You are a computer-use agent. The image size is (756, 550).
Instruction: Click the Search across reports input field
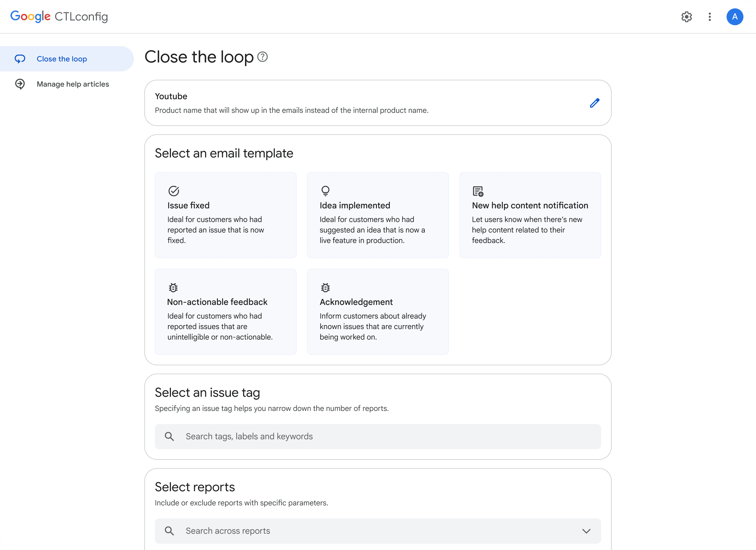367,531
